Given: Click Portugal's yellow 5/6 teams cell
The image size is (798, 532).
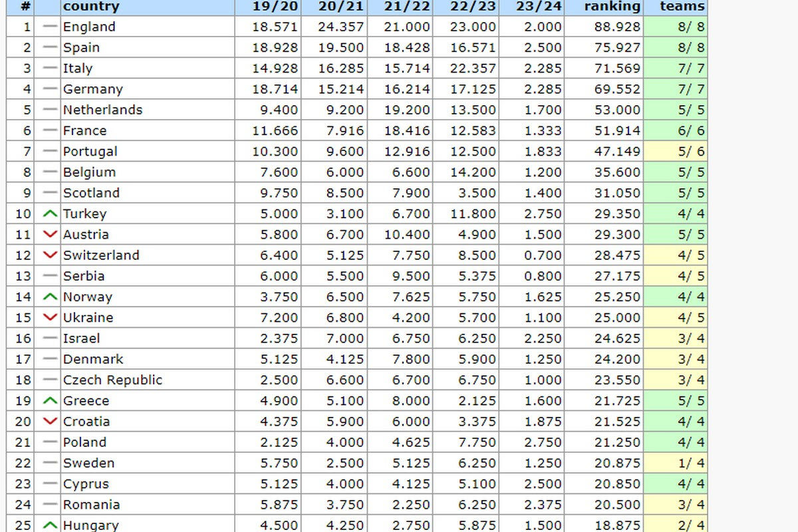Looking at the screenshot, I should [x=676, y=152].
